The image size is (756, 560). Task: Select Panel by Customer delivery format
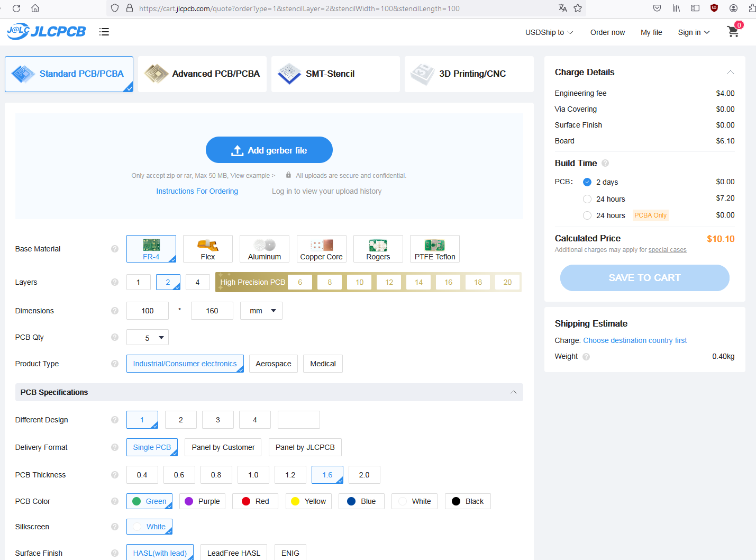pos(223,447)
